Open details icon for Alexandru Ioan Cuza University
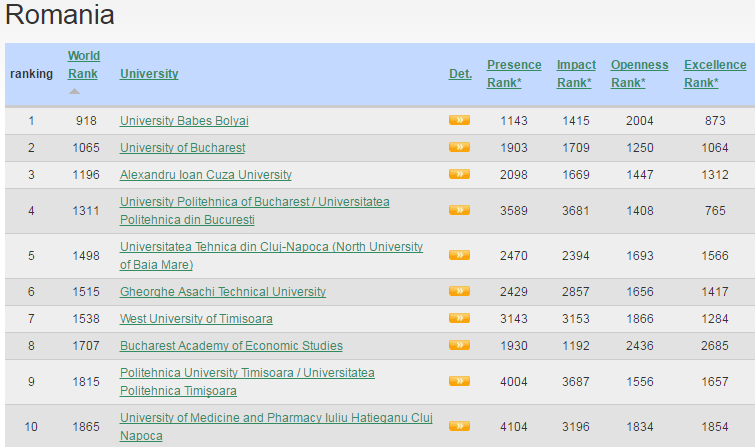Image resolution: width=755 pixels, height=447 pixels. click(x=459, y=174)
